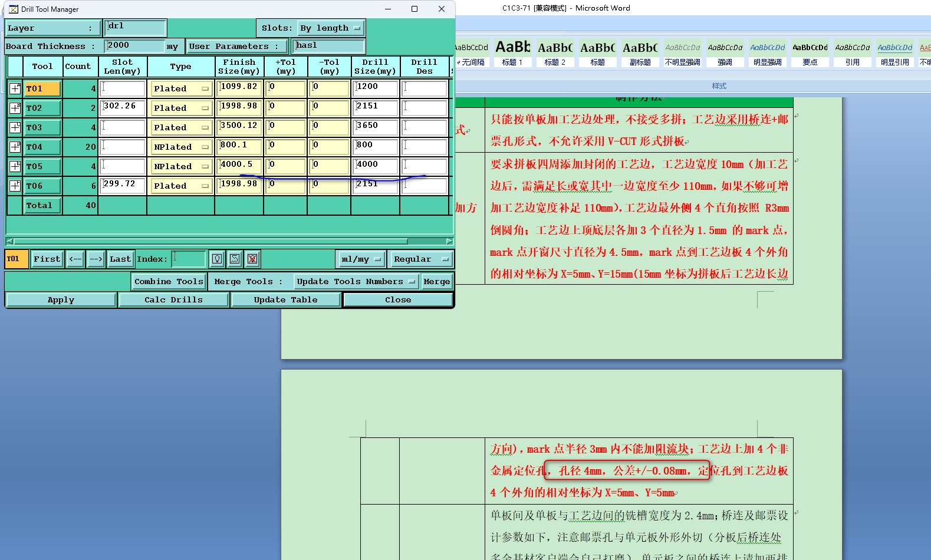Open the Type dropdown for tool T03
This screenshot has height=560, width=931.
(181, 127)
